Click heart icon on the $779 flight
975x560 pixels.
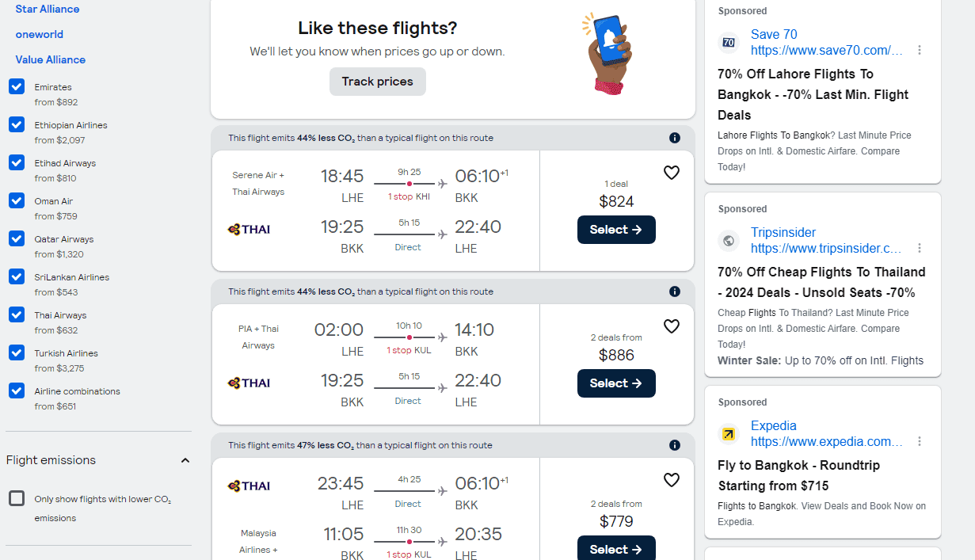pos(672,480)
